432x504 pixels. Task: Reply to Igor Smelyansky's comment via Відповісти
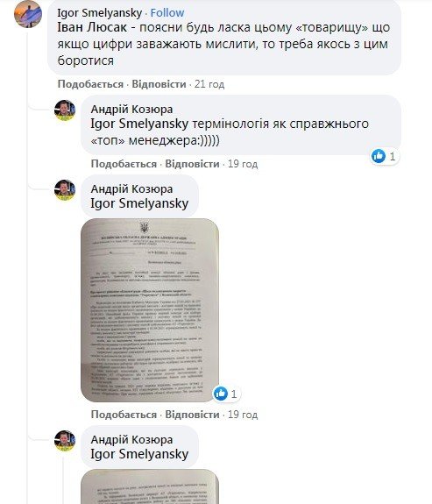[159, 84]
